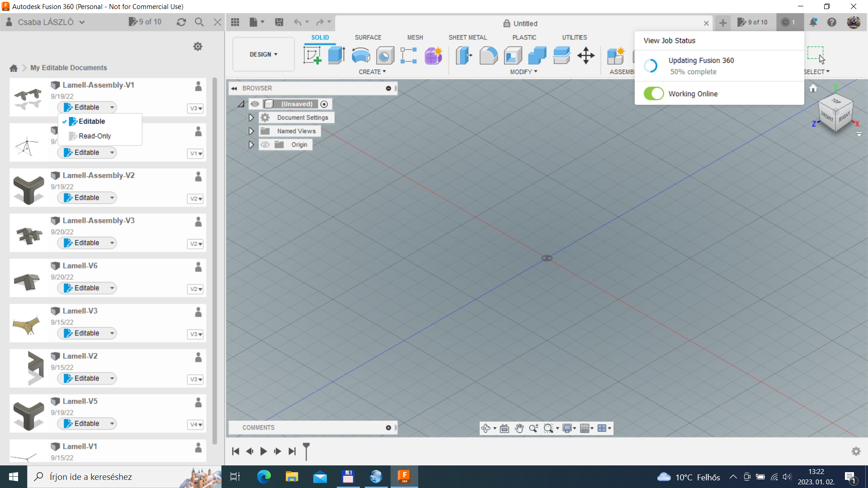Switch to the PLASTIC tab

524,38
